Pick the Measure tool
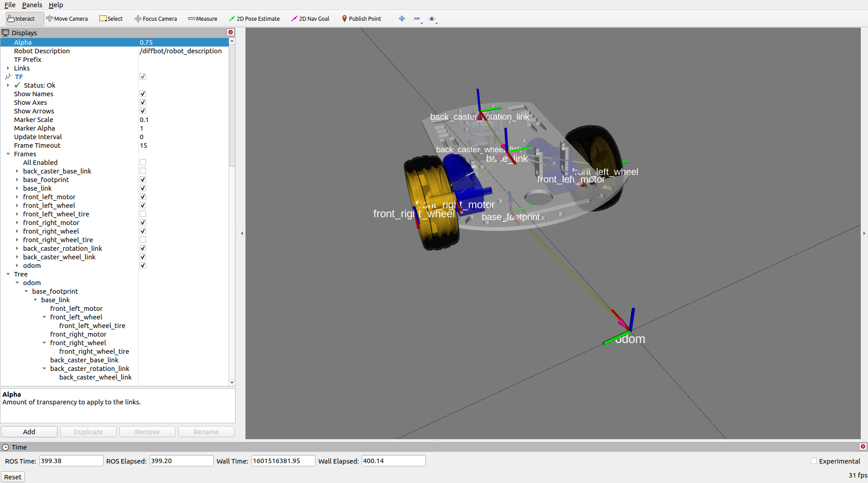This screenshot has width=868, height=483. pyautogui.click(x=203, y=19)
